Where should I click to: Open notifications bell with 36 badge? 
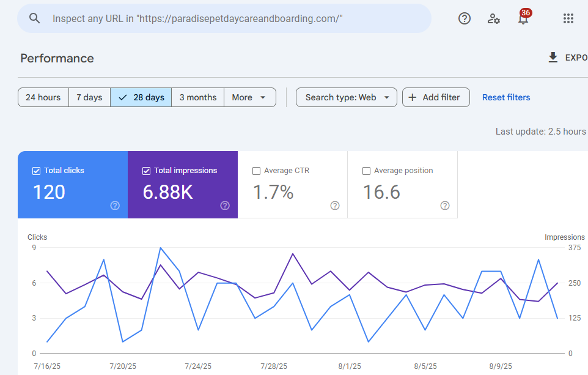523,18
